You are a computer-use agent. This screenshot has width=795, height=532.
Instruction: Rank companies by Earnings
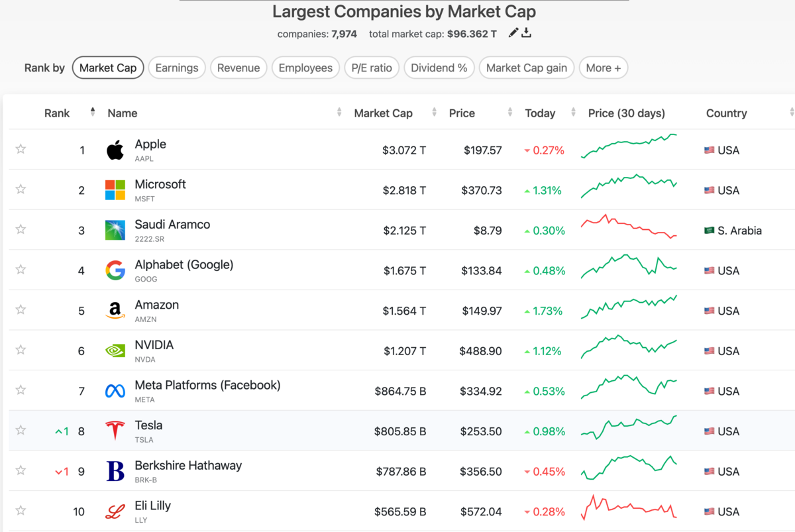point(177,68)
